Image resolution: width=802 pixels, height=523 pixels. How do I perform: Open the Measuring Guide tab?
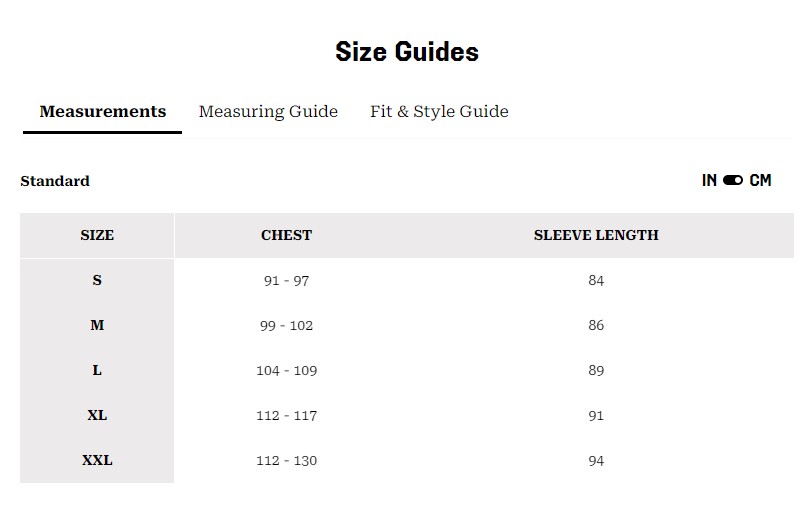(x=268, y=112)
